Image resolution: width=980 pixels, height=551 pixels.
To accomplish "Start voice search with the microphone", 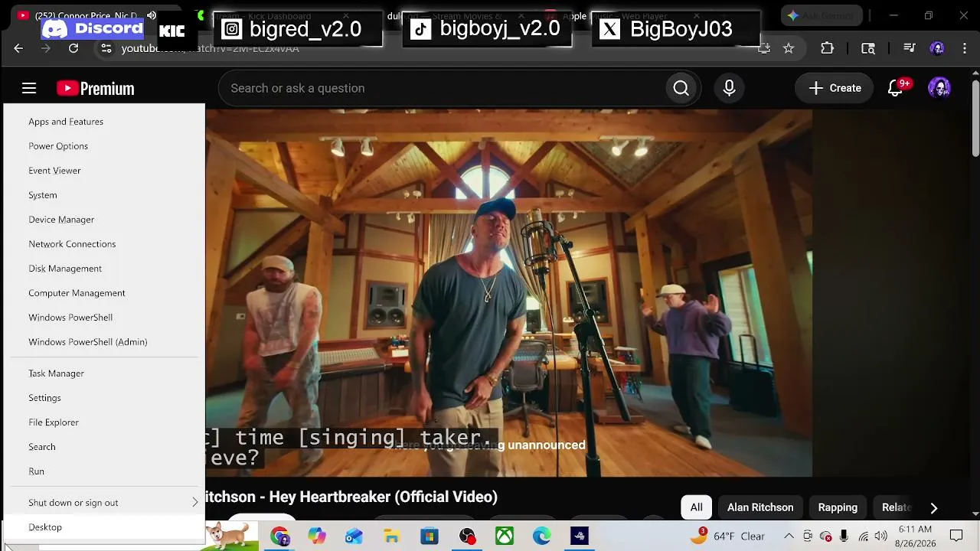I will 729,88.
